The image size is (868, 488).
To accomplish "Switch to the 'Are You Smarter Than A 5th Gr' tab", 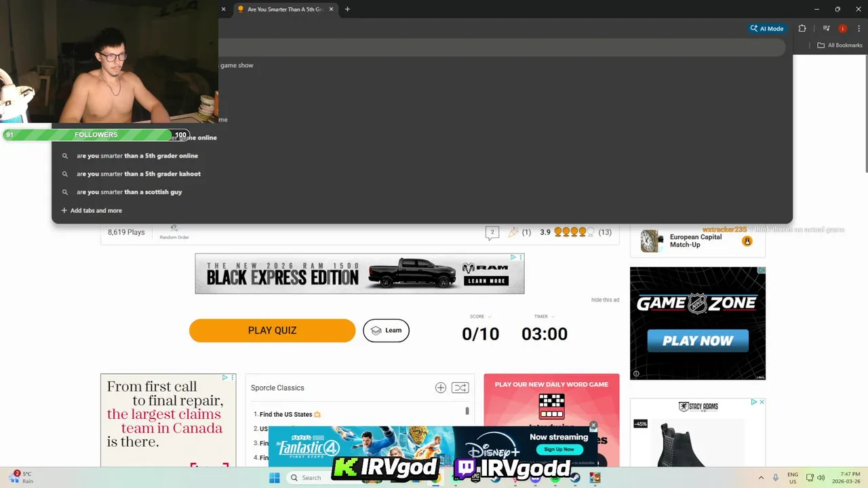I will pyautogui.click(x=285, y=9).
